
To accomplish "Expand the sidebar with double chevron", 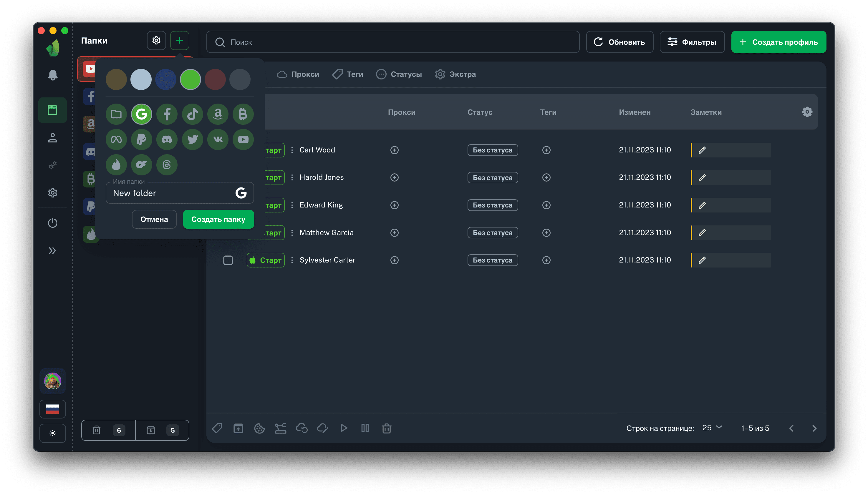I will tap(52, 250).
